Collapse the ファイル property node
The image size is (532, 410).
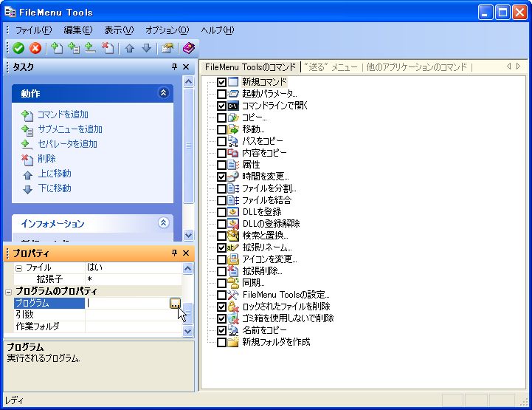coord(19,268)
